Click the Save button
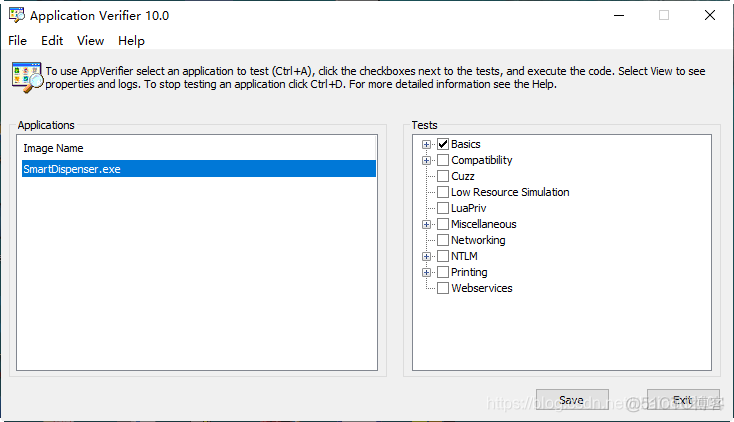 tap(572, 400)
